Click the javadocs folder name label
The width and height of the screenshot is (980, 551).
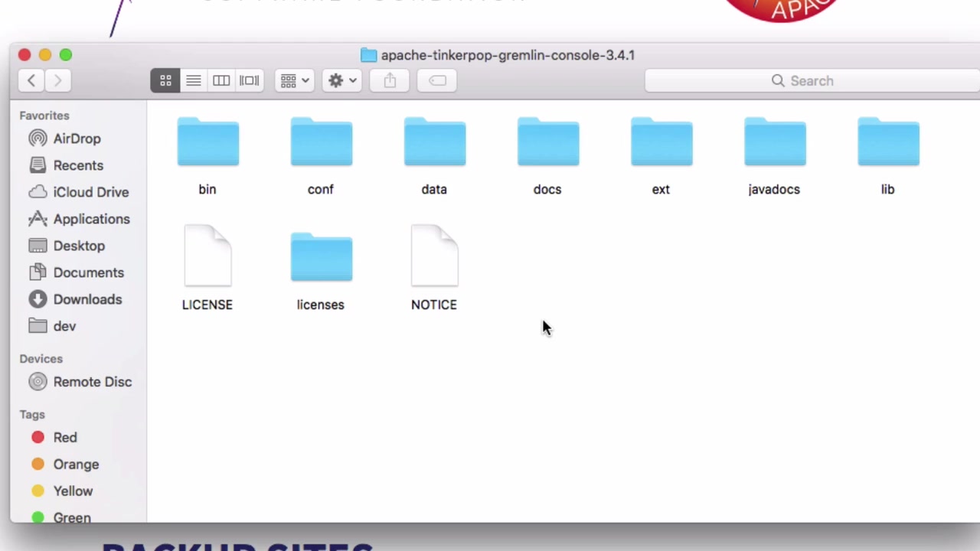click(x=774, y=189)
